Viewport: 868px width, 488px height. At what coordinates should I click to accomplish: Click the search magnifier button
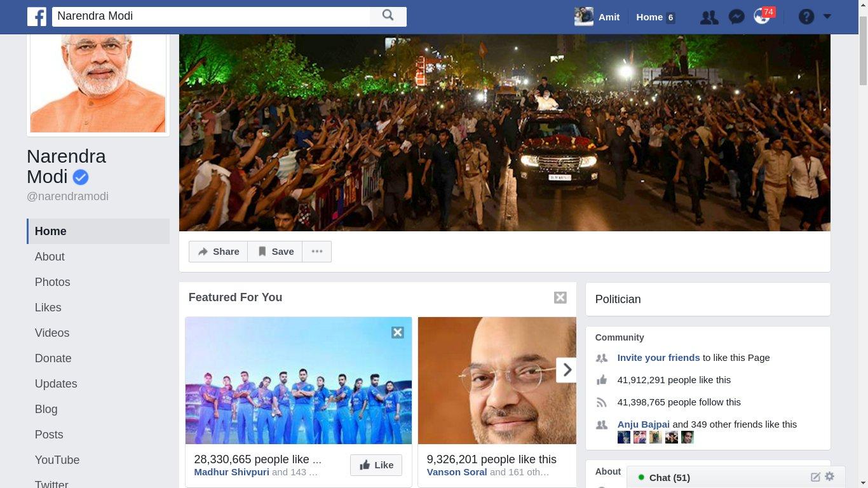pos(388,17)
